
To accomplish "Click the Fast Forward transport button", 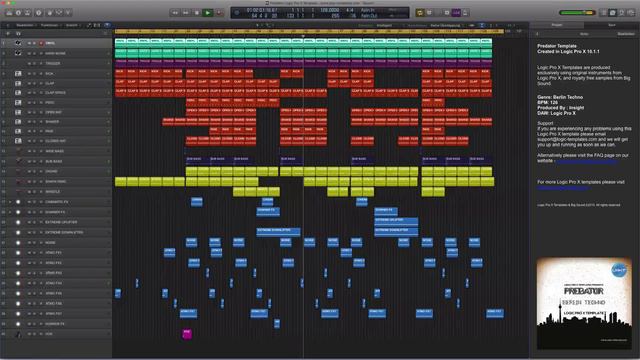I will pyautogui.click(x=186, y=13).
